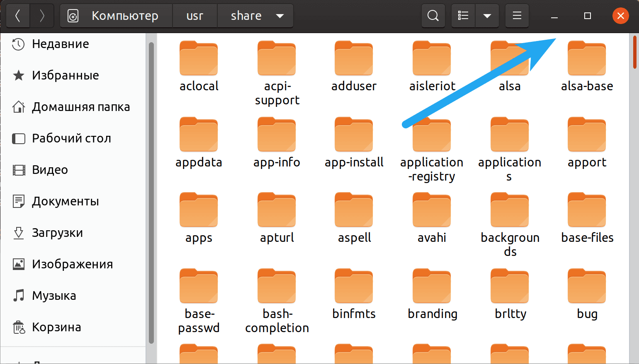Open Рабочий стол location

pos(73,138)
